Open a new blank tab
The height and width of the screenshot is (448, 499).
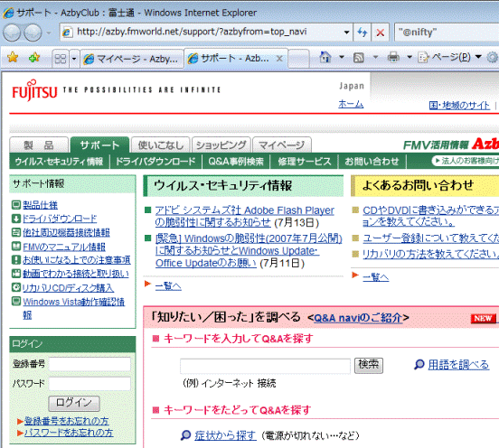pos(298,59)
